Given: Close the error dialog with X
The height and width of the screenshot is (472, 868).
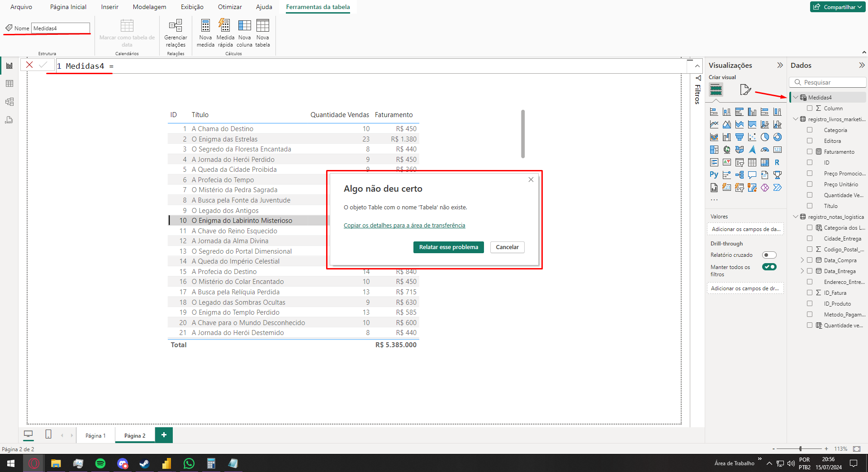Looking at the screenshot, I should click(x=531, y=179).
